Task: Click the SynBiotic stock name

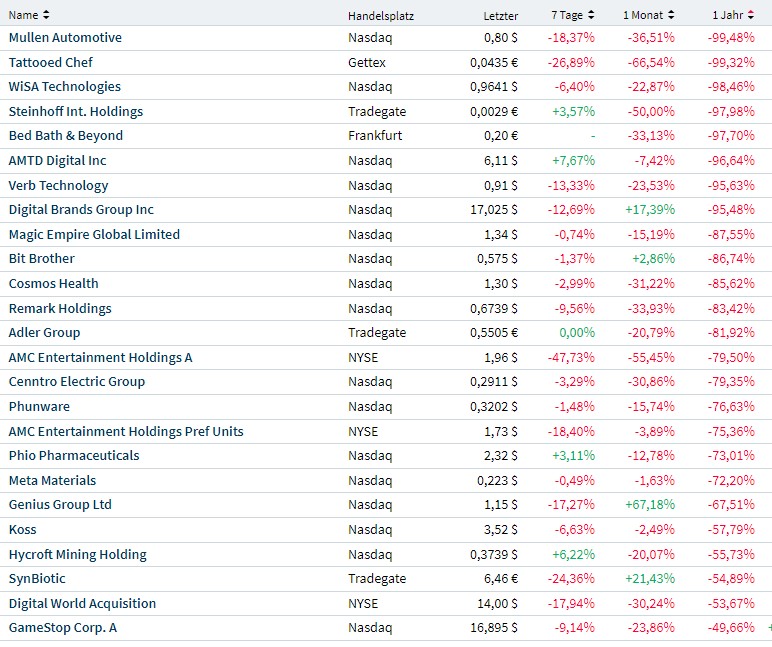Action: 36,579
